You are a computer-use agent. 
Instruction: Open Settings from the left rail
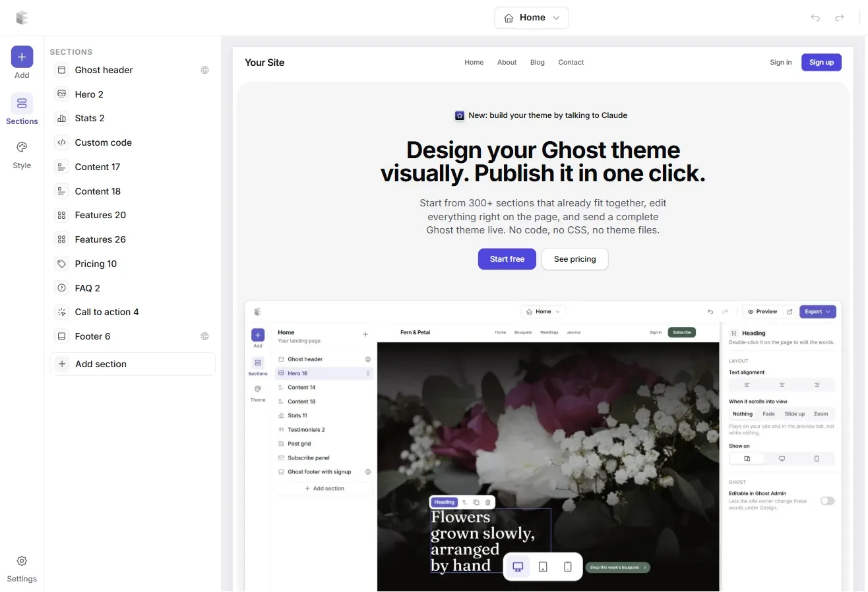pos(22,568)
